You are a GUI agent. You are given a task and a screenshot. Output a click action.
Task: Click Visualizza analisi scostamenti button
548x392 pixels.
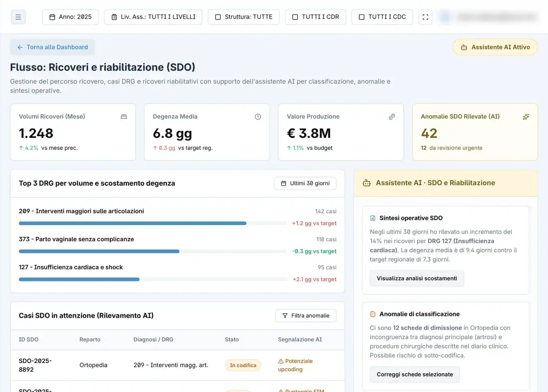[x=417, y=278]
